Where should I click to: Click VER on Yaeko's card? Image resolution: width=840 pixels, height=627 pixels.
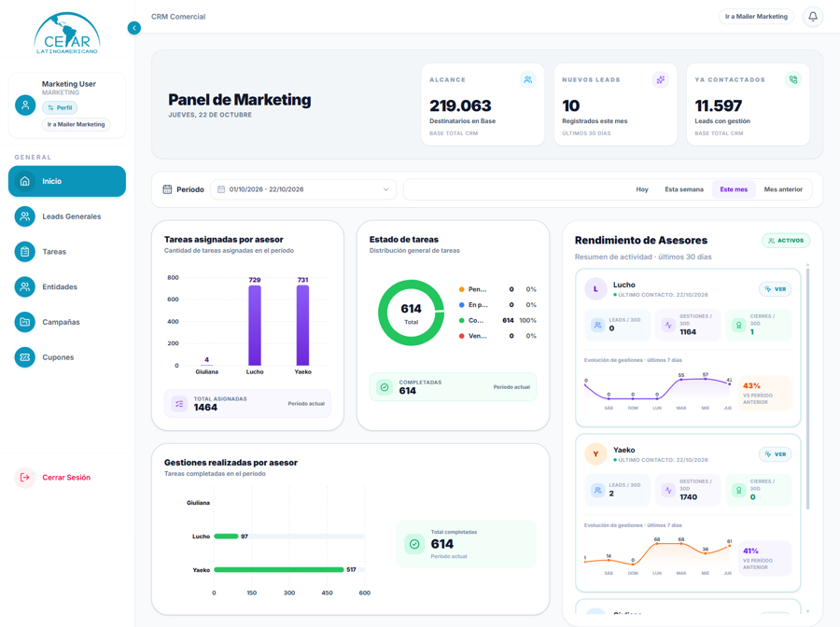click(776, 454)
